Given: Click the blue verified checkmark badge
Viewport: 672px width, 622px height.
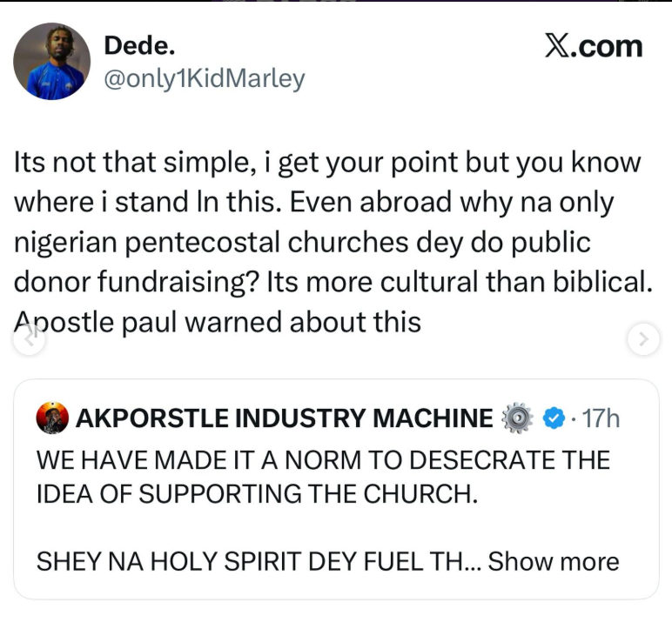Looking at the screenshot, I should coord(552,418).
